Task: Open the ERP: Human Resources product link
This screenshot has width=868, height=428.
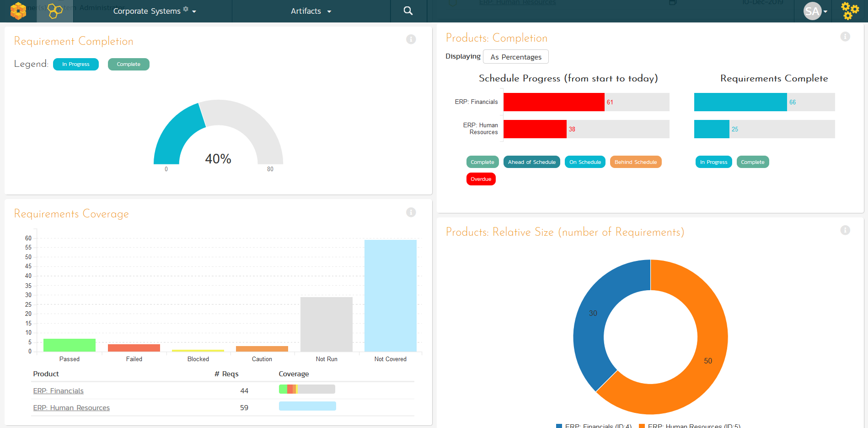Action: click(71, 408)
